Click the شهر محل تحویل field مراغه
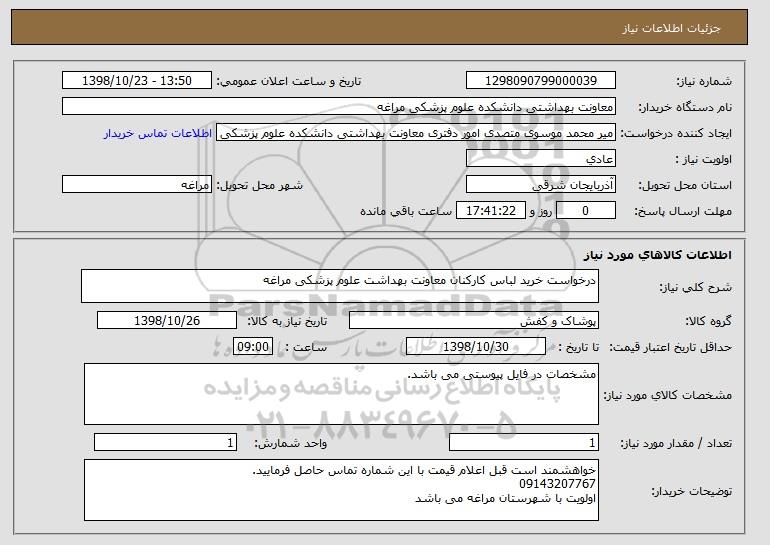The width and height of the screenshot is (770, 545). pyautogui.click(x=137, y=185)
